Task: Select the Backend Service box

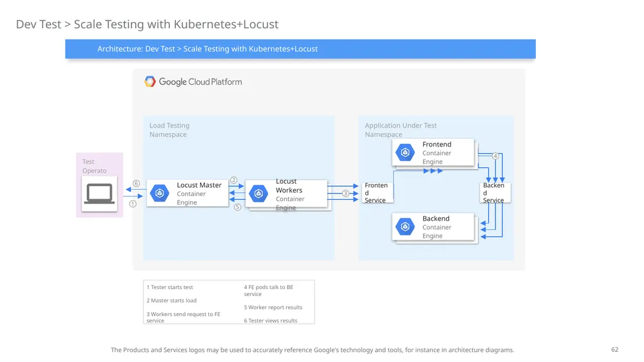Action: 495,192
